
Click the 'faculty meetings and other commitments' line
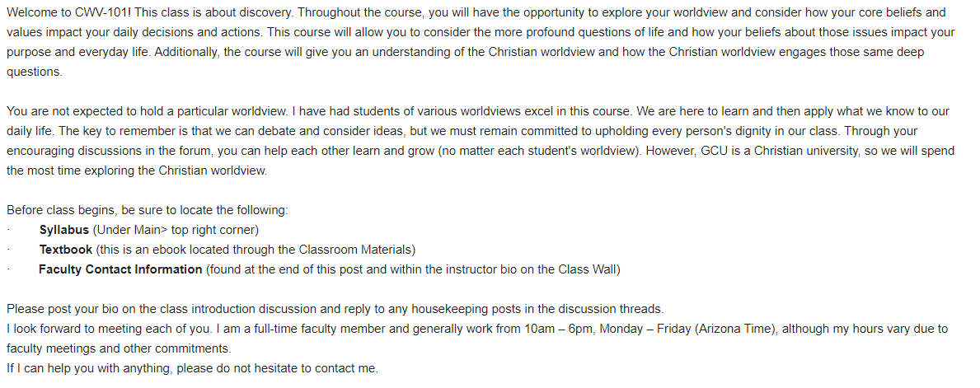pyautogui.click(x=119, y=348)
